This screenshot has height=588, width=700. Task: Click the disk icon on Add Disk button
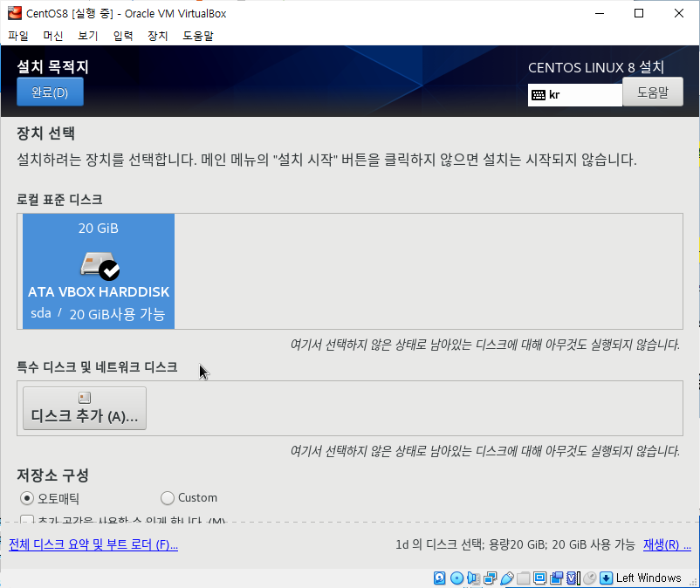(x=85, y=397)
